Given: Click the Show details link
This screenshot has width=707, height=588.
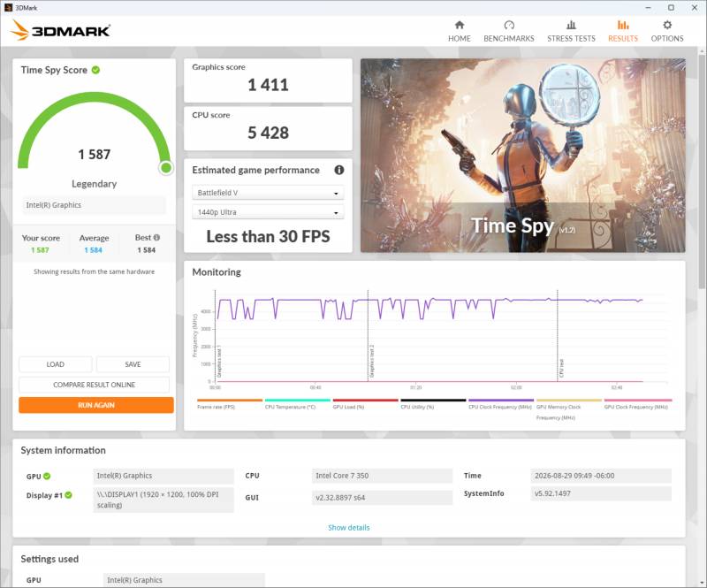Looking at the screenshot, I should pyautogui.click(x=348, y=528).
